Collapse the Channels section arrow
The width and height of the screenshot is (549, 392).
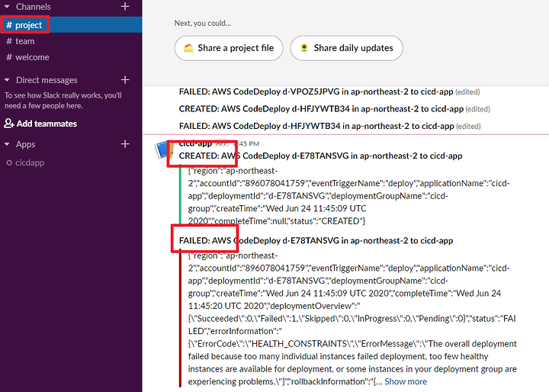pyautogui.click(x=7, y=7)
